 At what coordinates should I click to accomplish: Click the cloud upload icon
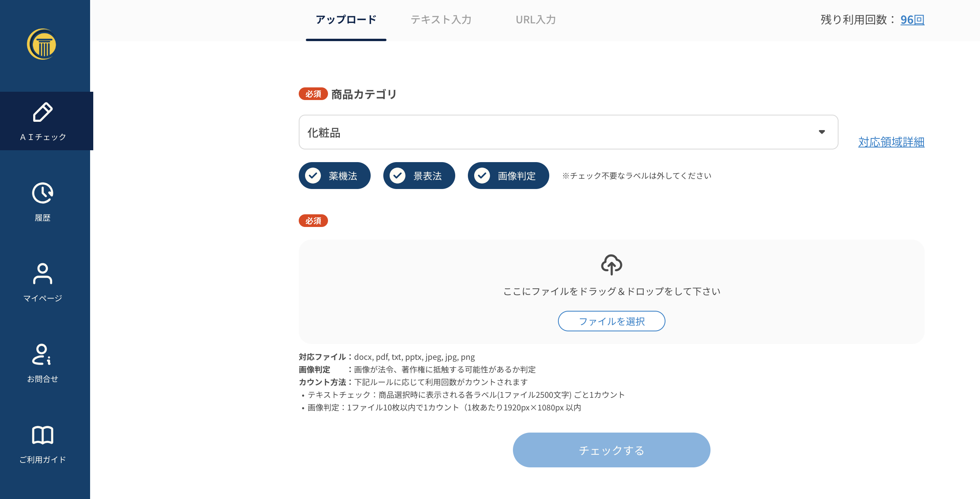point(612,265)
